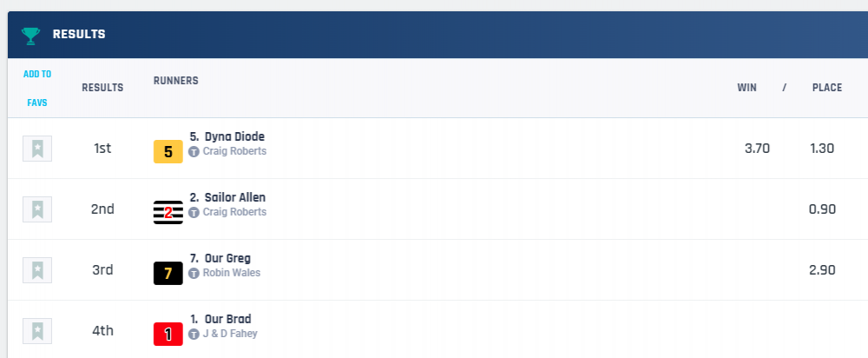
Task: Add Dyna Diode to favourites
Action: (x=37, y=149)
